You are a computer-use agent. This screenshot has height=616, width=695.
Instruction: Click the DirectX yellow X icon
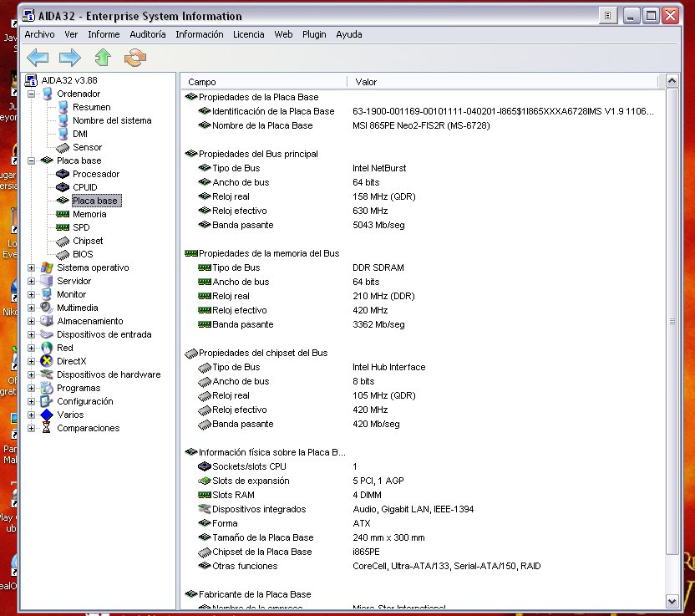tap(47, 361)
